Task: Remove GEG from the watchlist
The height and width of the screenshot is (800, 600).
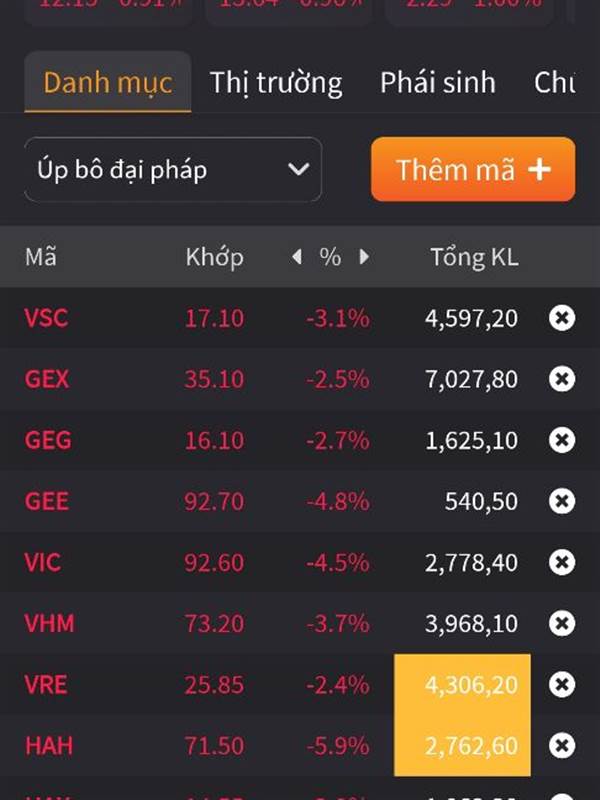Action: click(562, 440)
